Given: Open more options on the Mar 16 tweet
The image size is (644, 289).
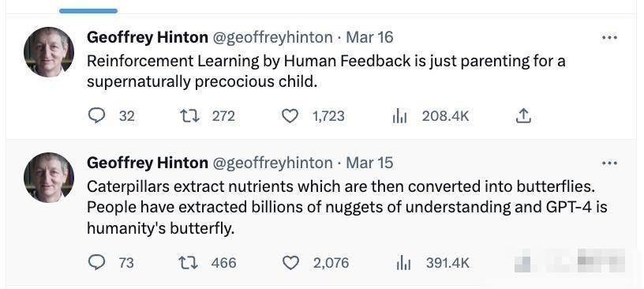Looking at the screenshot, I should (609, 38).
